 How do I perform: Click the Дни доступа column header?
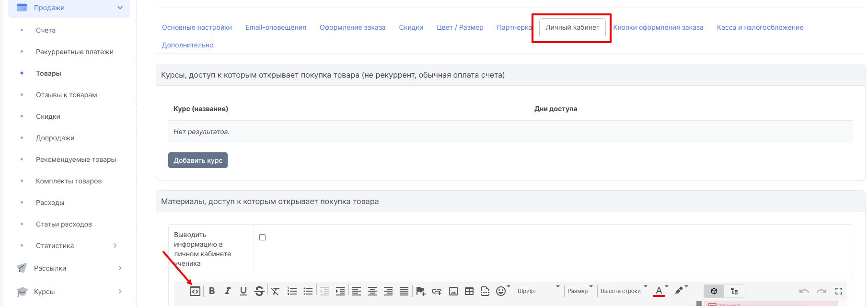pos(556,109)
